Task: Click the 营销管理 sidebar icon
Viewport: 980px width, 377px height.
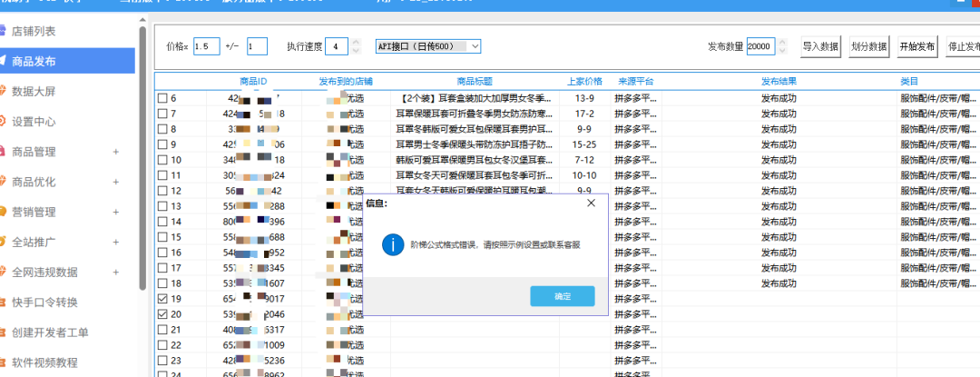Action: pos(2,212)
